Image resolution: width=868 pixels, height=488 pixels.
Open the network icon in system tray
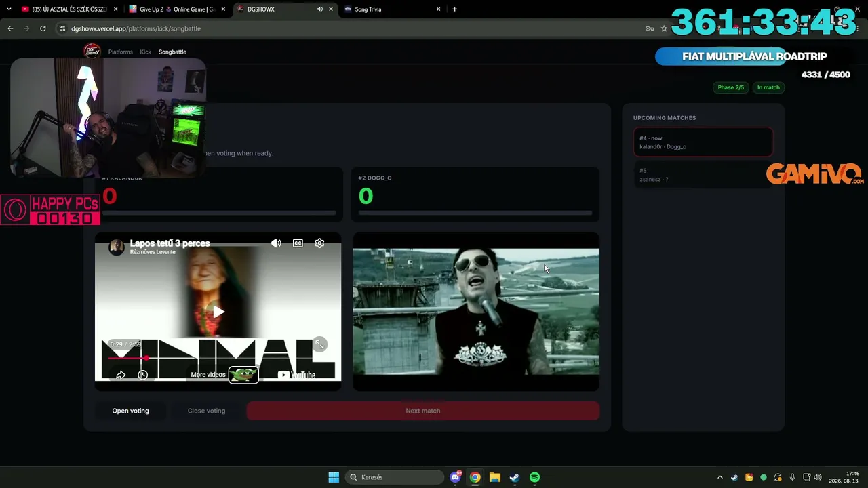pos(807,477)
